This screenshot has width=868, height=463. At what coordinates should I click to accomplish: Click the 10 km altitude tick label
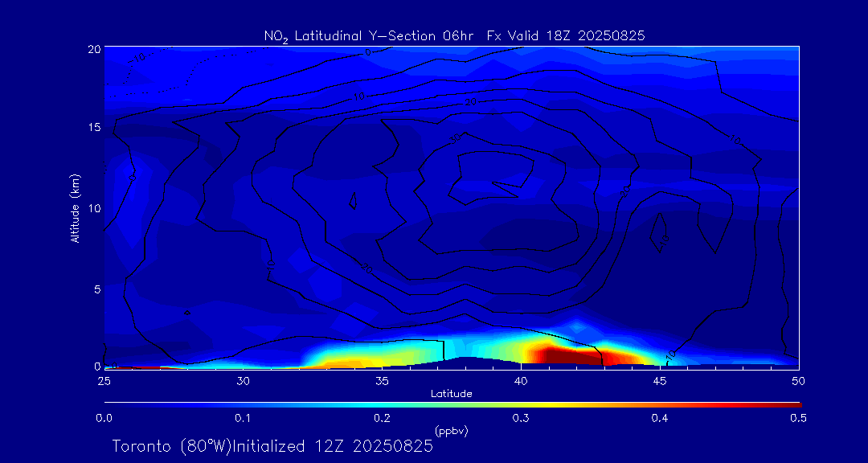[x=92, y=208]
